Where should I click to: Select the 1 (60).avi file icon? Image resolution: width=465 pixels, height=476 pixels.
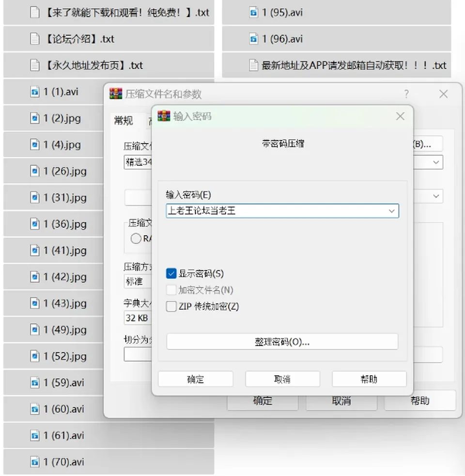pos(35,409)
